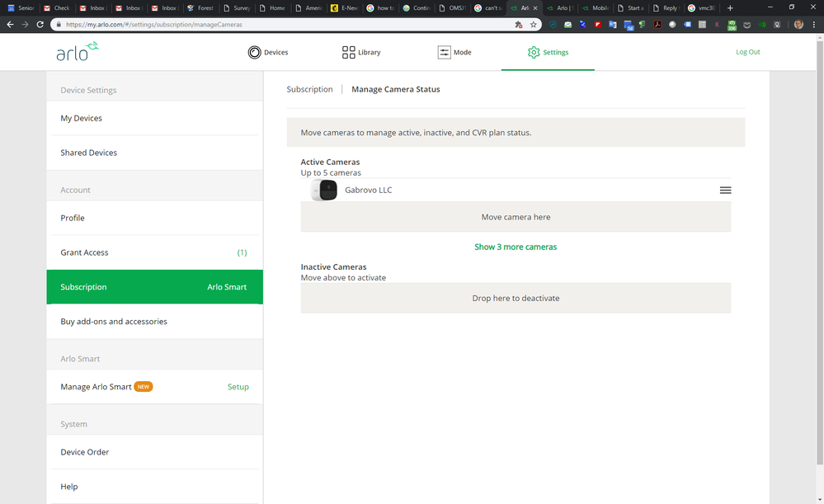Click the Move camera here drop zone
The height and width of the screenshot is (504, 824).
pos(516,217)
